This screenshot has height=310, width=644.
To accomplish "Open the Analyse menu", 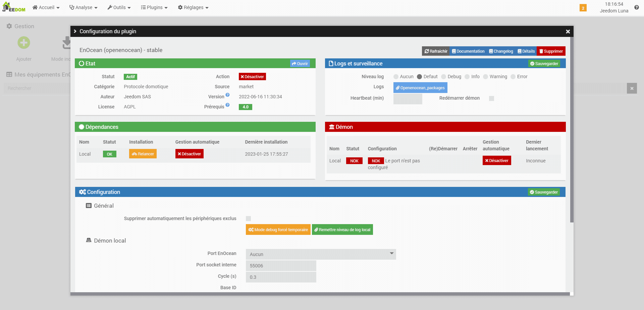I will tap(83, 7).
